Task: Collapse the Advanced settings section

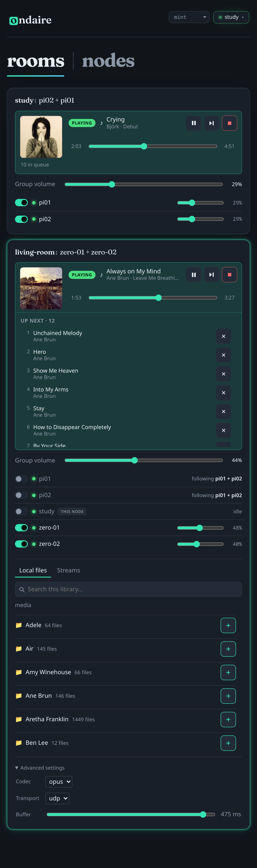Action: [40, 768]
